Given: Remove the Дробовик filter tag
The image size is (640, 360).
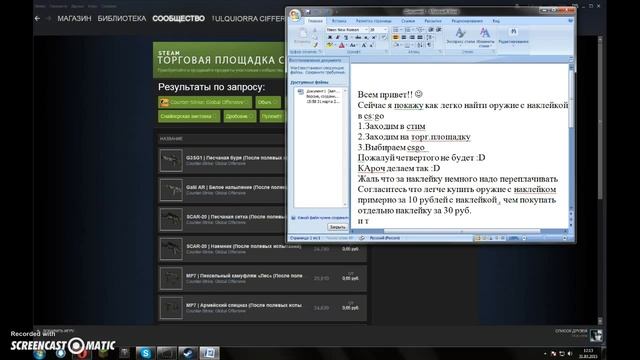Looking at the screenshot, I should pyautogui.click(x=251, y=116).
